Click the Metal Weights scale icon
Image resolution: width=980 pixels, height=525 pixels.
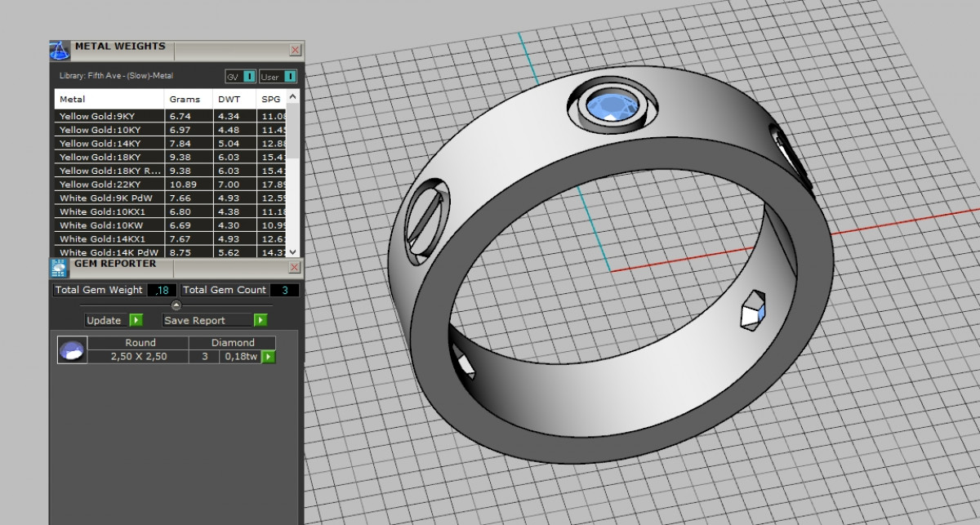(x=60, y=50)
